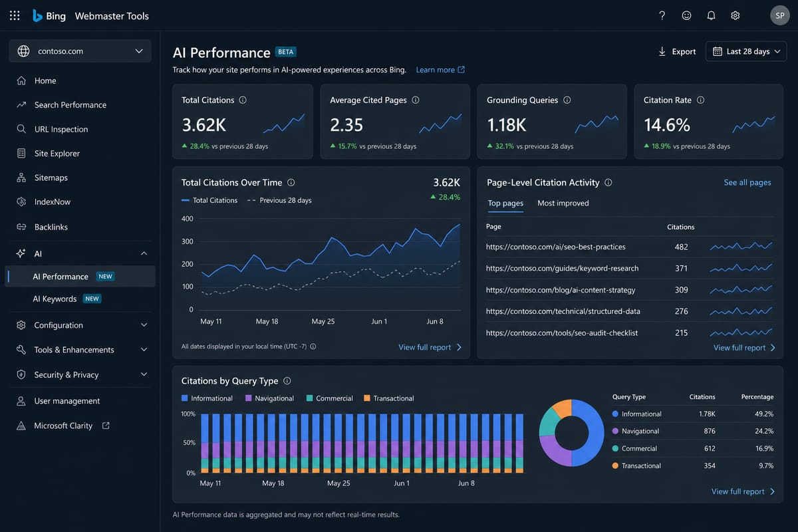Expand the Tools & Enhancements chevron
798x532 pixels.
tap(144, 350)
